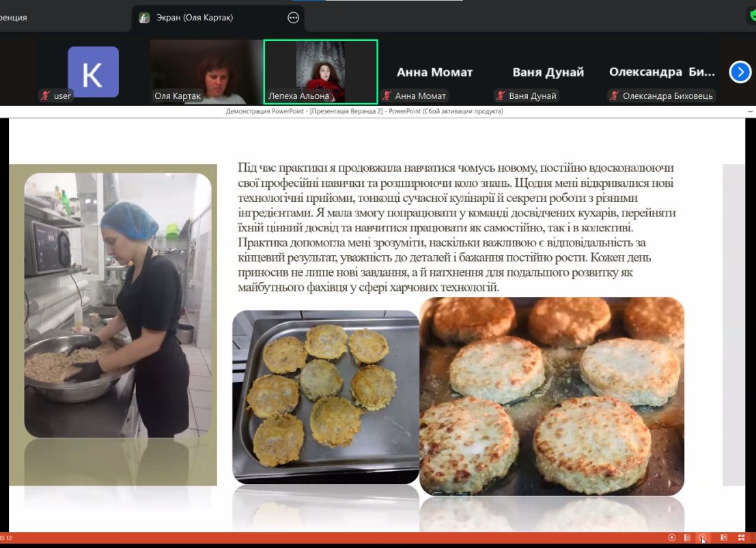Click the muted mic icon by Олександра Биховець
The width and height of the screenshot is (756, 548).
click(614, 96)
